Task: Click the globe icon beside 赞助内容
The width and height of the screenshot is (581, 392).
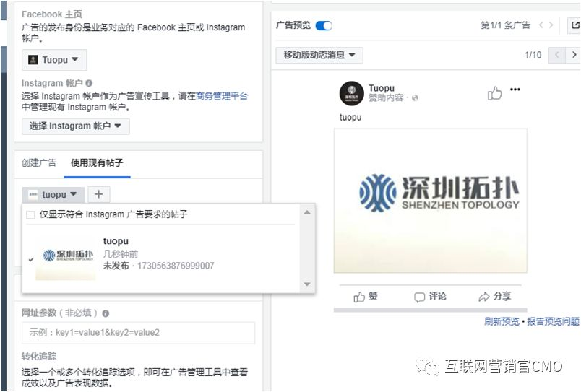Action: click(415, 97)
